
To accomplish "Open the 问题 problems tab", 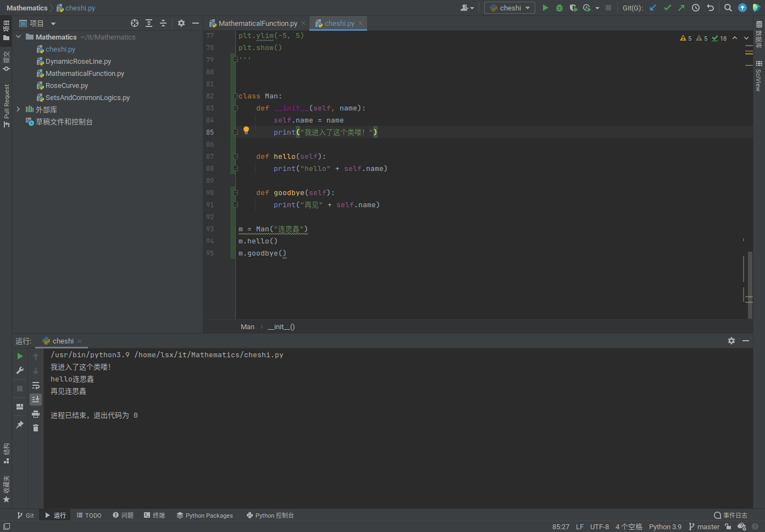I will pos(123,516).
